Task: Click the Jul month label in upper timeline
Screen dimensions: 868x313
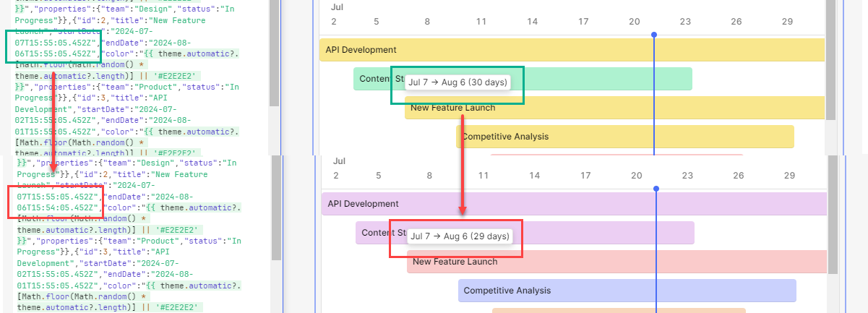Action: coord(337,7)
